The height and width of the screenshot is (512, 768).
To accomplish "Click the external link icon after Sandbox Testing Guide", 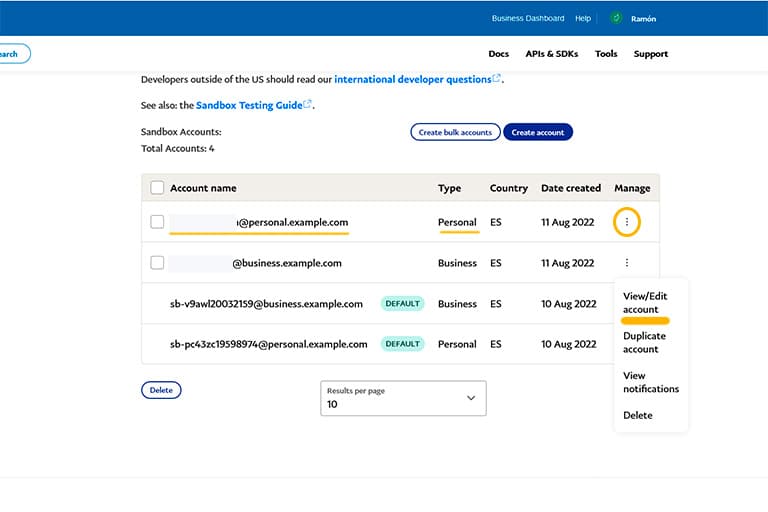I will [x=308, y=104].
